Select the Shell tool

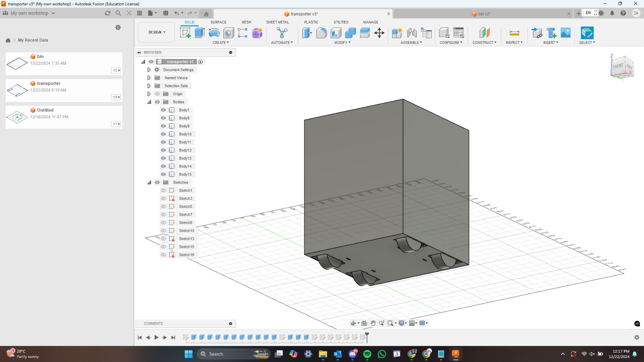click(x=336, y=33)
